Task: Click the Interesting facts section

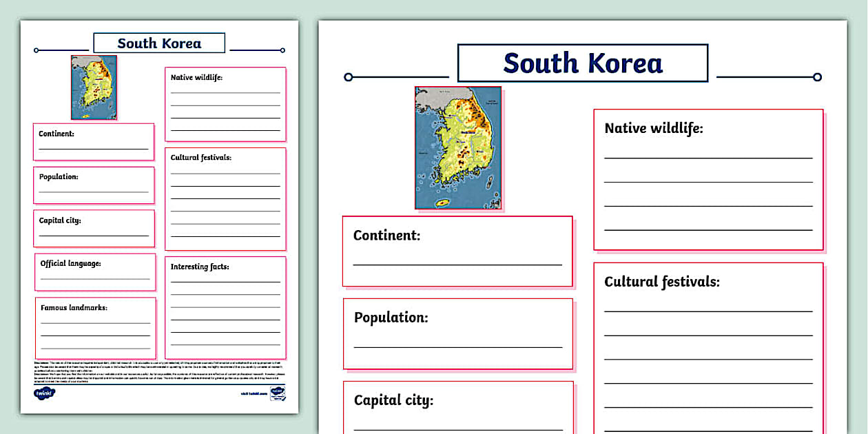Action: pyautogui.click(x=225, y=307)
